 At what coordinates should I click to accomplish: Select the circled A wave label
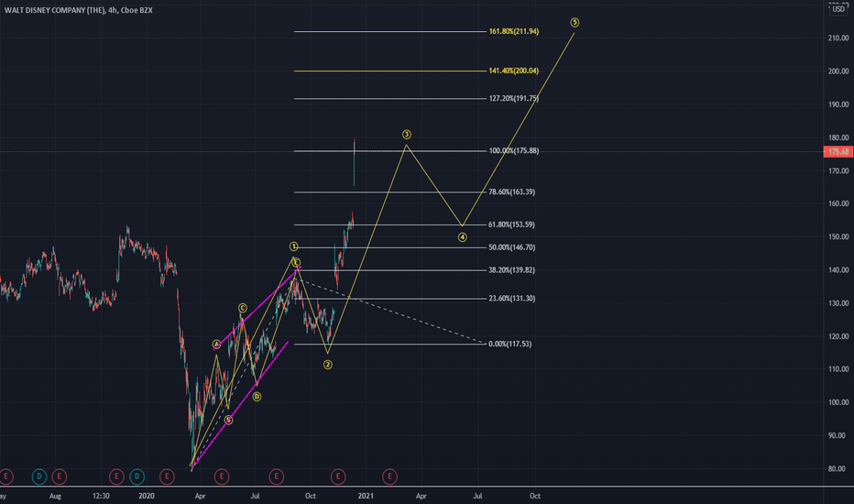[217, 345]
